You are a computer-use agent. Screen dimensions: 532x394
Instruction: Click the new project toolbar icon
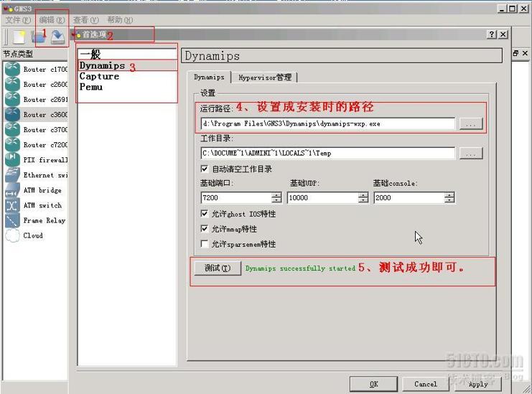click(x=19, y=37)
